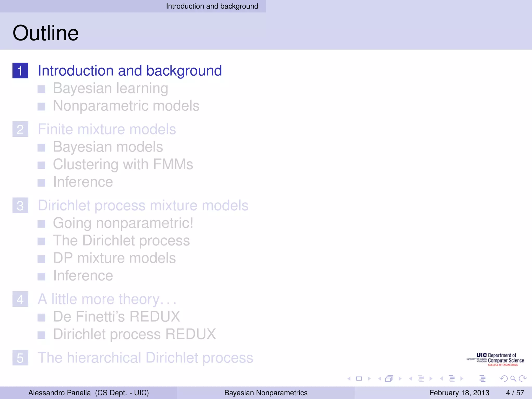Viewport: 532px width, 399px height.
Task: Click the stacked frames navigation icon
Action: click(389, 378)
